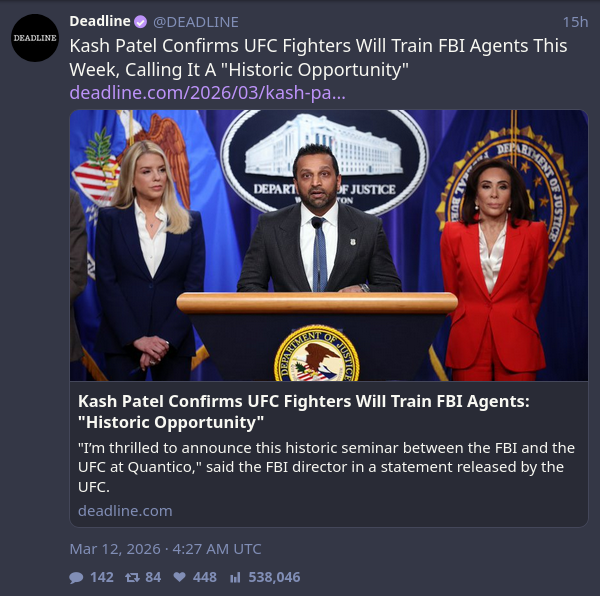Click the reply speech bubble icon
The image size is (600, 596).
[76, 577]
